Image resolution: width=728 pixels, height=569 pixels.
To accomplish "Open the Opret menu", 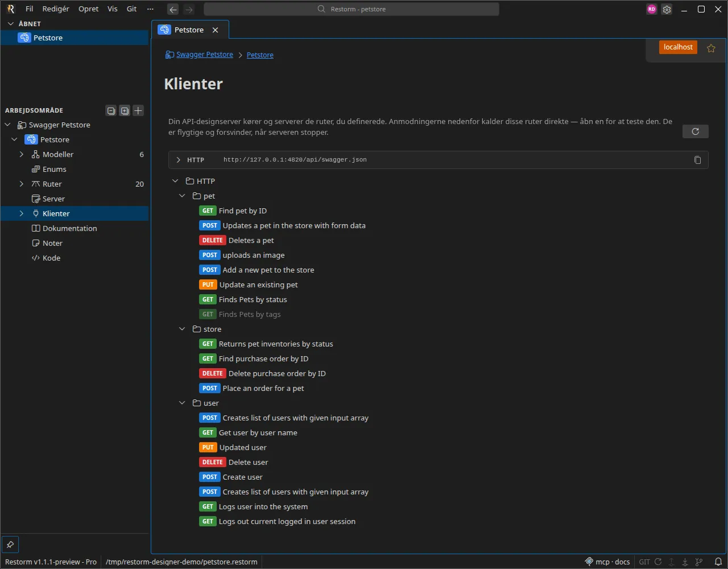I will point(89,9).
